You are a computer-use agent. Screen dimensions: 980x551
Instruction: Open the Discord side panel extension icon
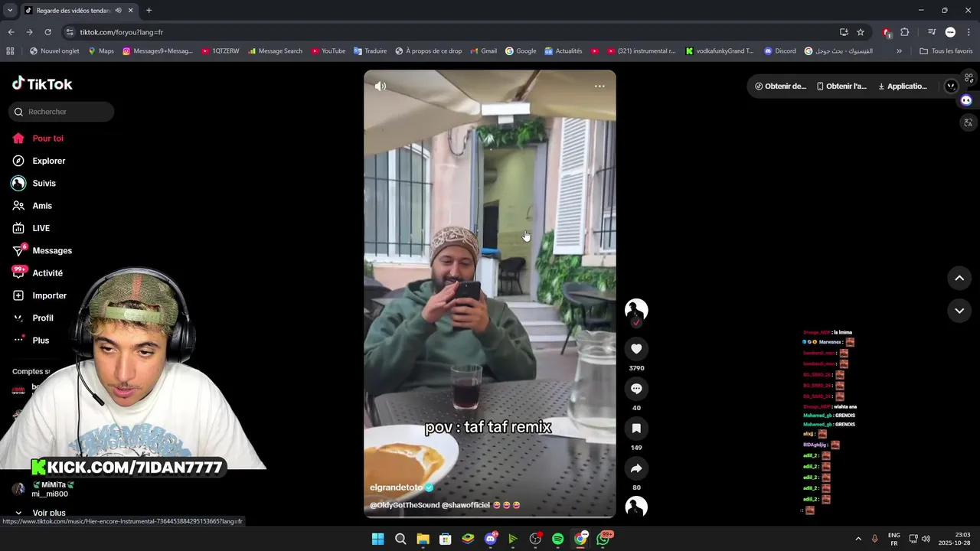966,100
